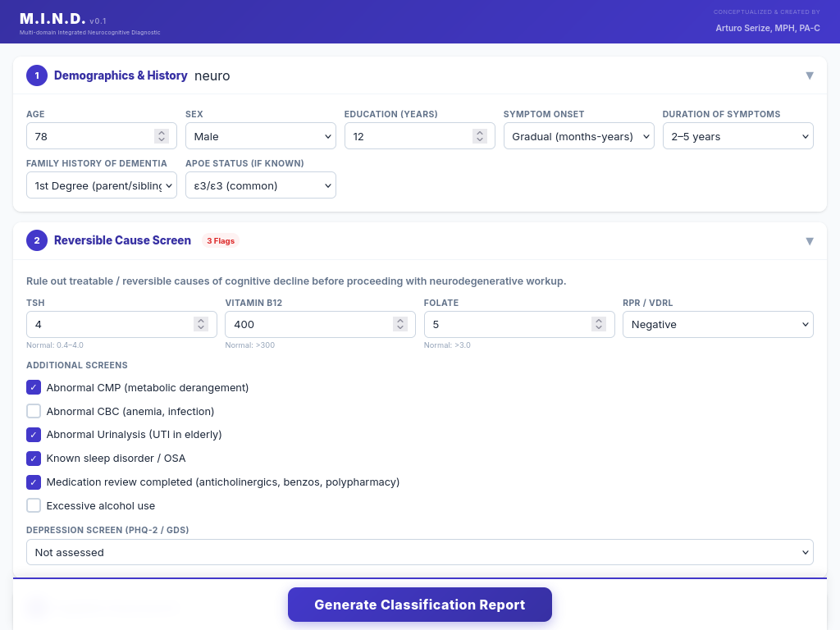Click the section 2 number badge
This screenshot has width=840, height=630.
pyautogui.click(x=37, y=240)
